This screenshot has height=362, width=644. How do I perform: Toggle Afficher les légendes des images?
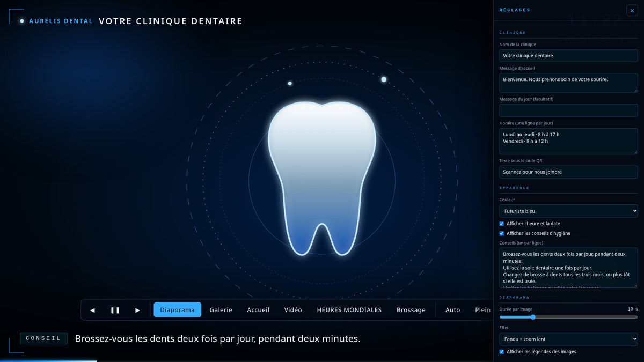pyautogui.click(x=502, y=352)
